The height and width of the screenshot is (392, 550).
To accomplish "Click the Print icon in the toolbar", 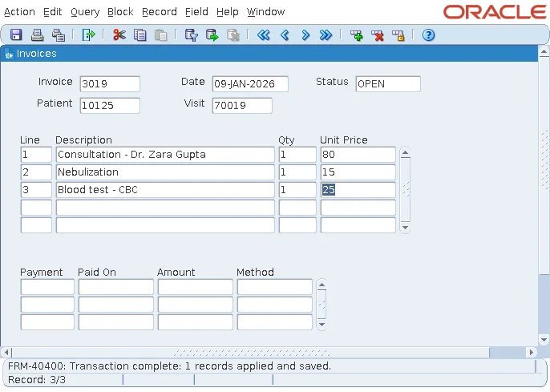I will pyautogui.click(x=37, y=35).
